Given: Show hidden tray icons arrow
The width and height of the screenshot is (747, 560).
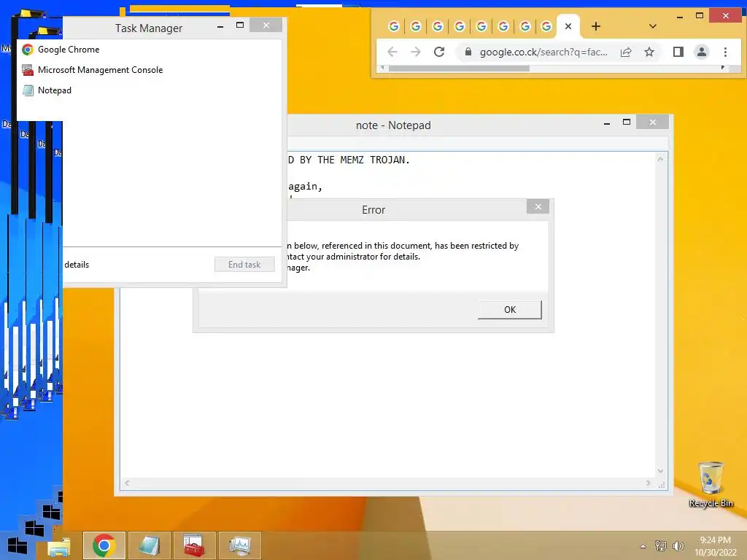Looking at the screenshot, I should (x=643, y=546).
